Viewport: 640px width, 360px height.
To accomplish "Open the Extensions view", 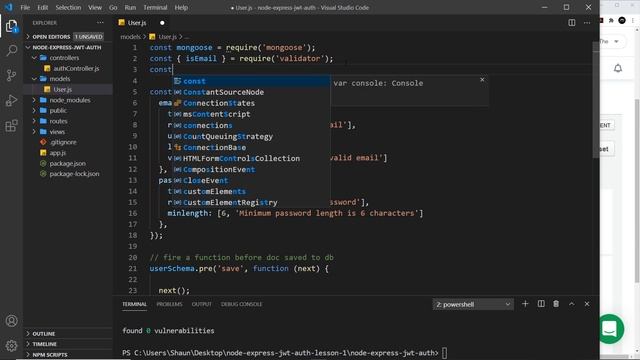I will point(11,125).
